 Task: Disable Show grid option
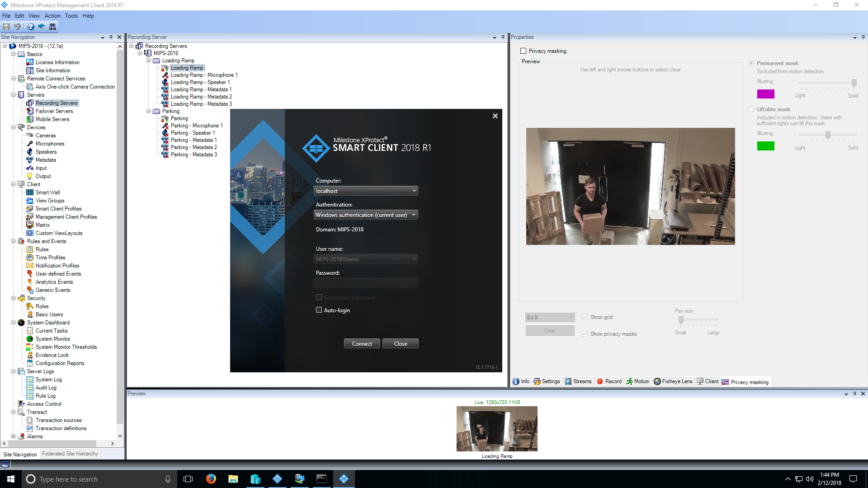pyautogui.click(x=585, y=317)
